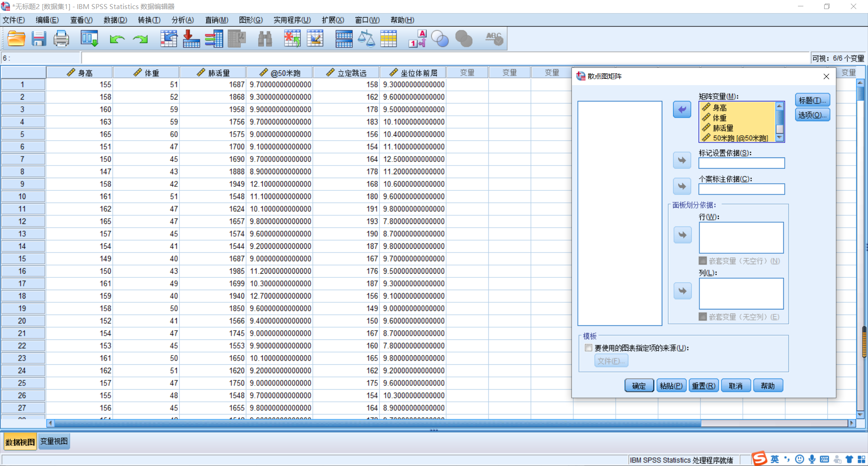Select 肺活量 in the matrix variables list
868x466 pixels.
[x=738, y=128]
